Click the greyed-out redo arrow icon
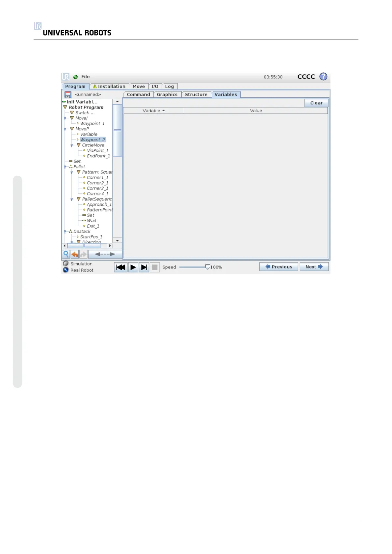Screen dimensions: 392x554 coord(83,254)
